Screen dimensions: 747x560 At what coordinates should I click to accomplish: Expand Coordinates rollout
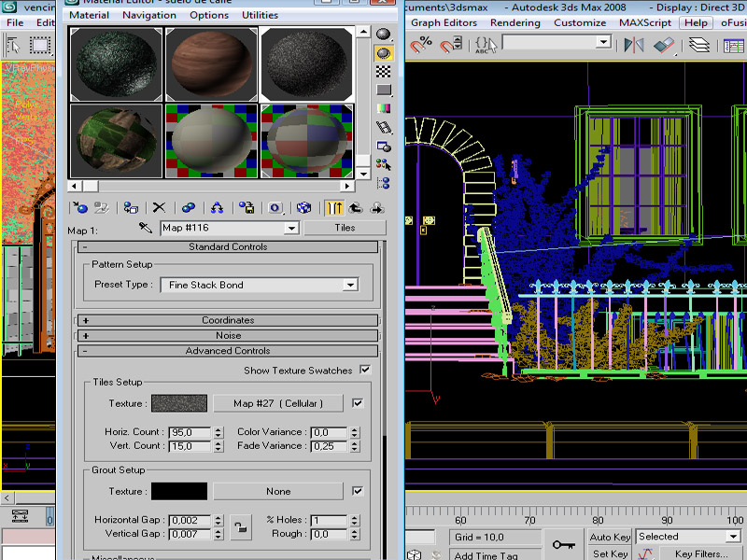click(x=228, y=320)
